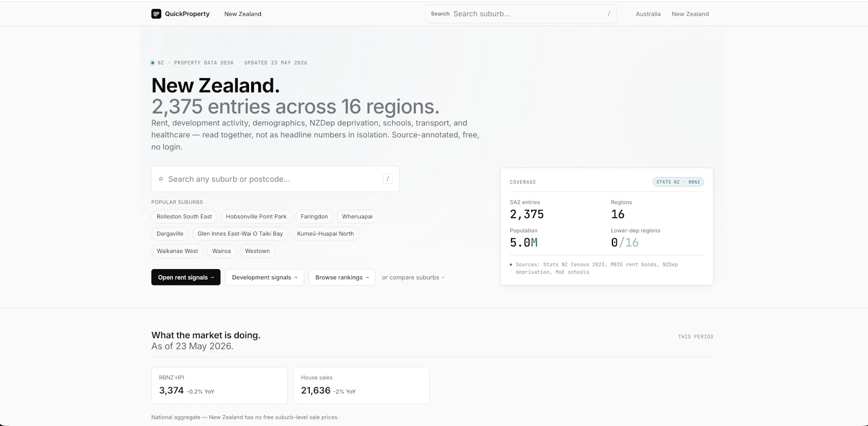Click the Population value 5.0M
Image resolution: width=868 pixels, height=426 pixels.
click(x=524, y=243)
